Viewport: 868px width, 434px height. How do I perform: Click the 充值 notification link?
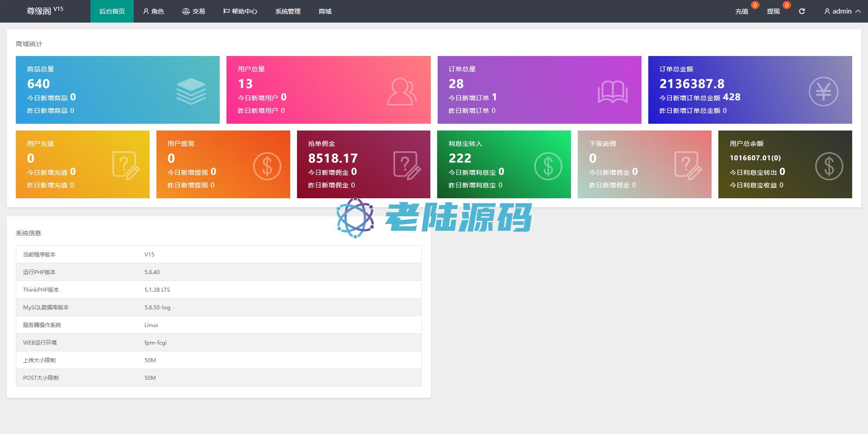[741, 11]
